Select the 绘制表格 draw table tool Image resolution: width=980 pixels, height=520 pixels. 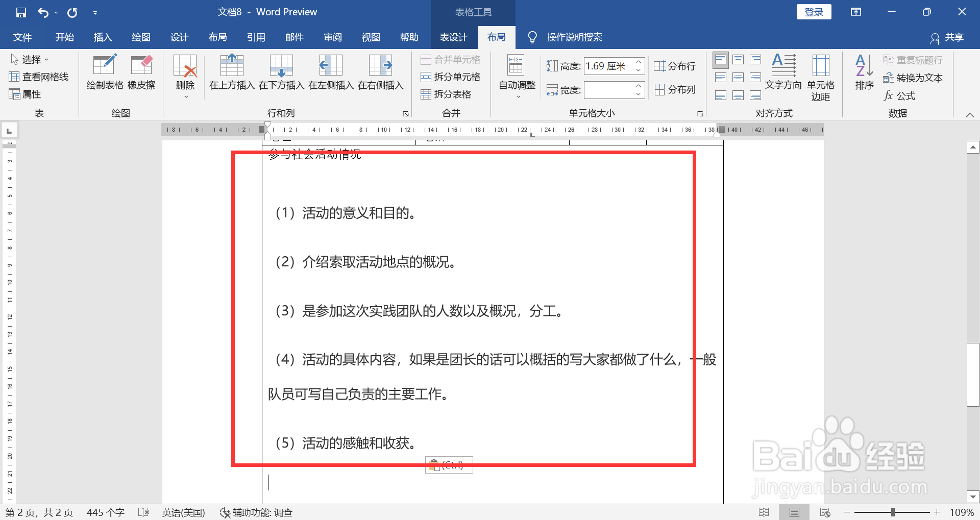click(105, 72)
